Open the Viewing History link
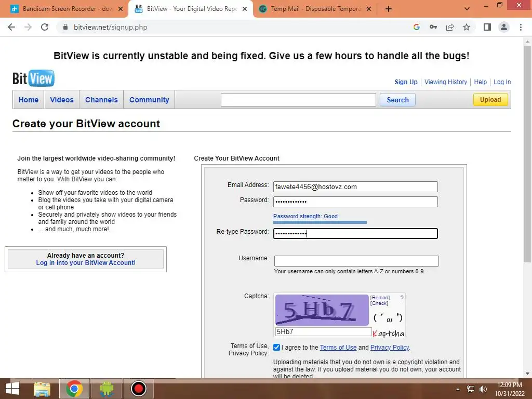The image size is (532, 399). coord(445,82)
